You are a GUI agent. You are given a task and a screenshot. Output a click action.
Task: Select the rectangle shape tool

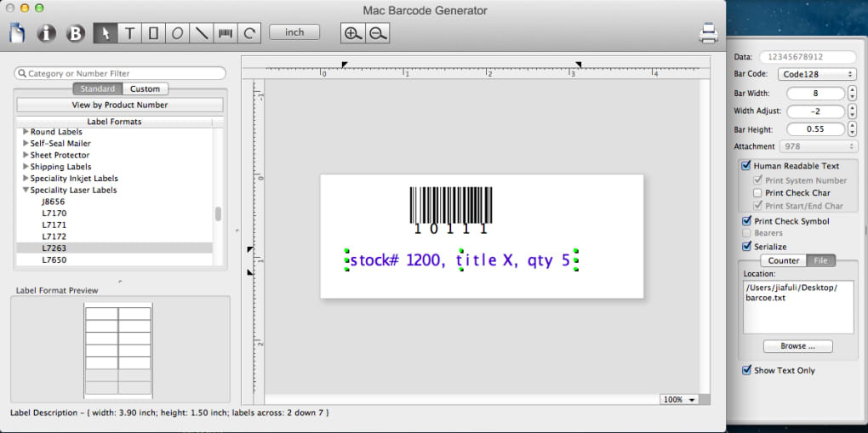point(153,33)
